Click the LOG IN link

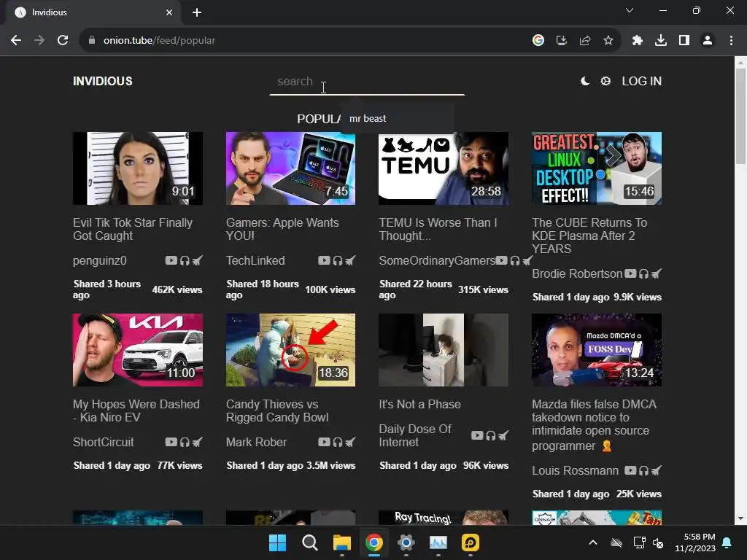point(641,82)
